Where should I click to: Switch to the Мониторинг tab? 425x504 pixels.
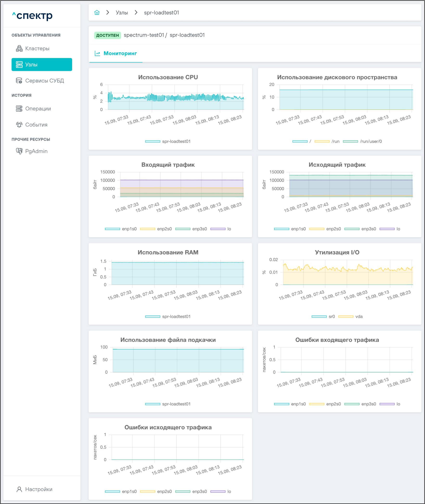point(116,53)
